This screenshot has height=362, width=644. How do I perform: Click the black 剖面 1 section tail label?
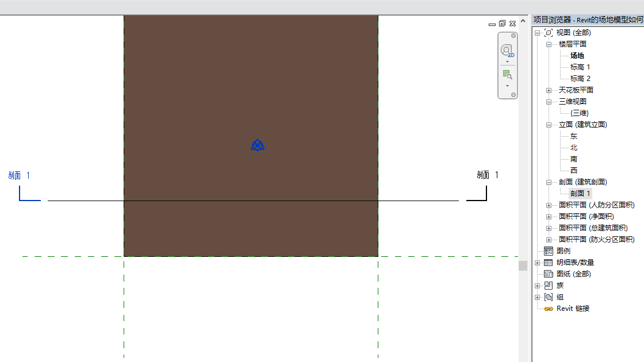click(x=488, y=175)
